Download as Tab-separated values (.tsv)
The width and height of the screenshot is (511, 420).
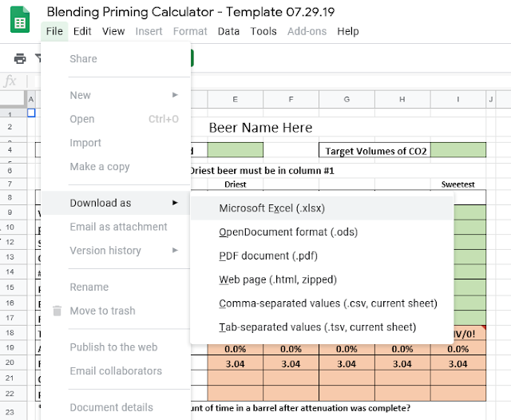pyautogui.click(x=322, y=327)
